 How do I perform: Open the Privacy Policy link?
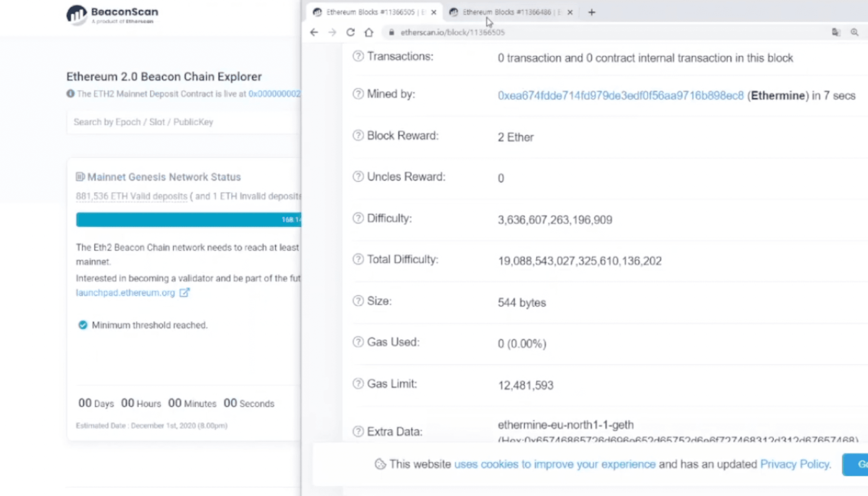(x=795, y=464)
